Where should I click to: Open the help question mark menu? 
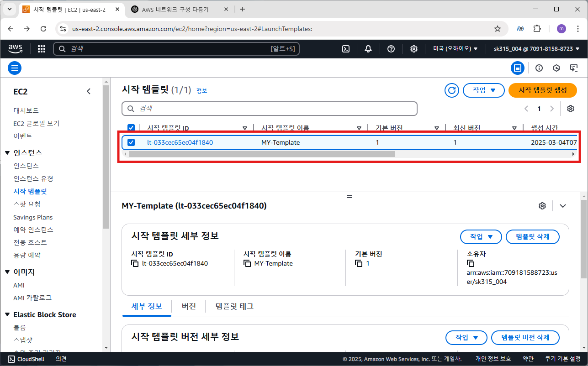(x=391, y=49)
